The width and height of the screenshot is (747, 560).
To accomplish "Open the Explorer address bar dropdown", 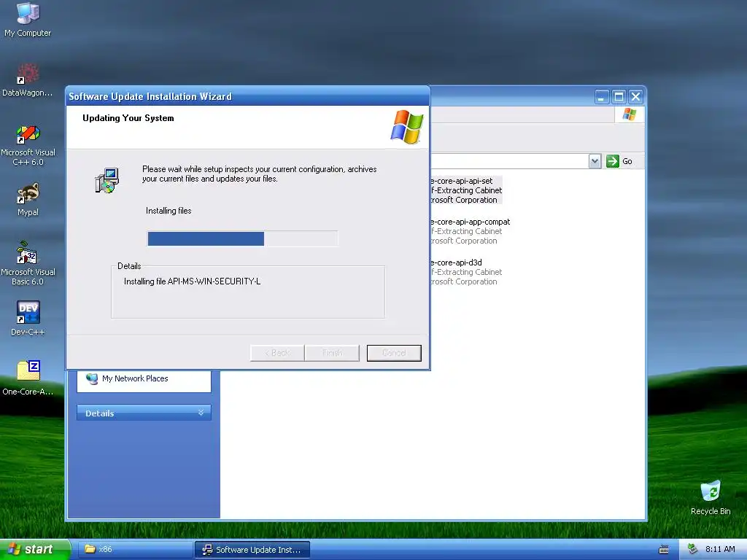I will pyautogui.click(x=595, y=161).
